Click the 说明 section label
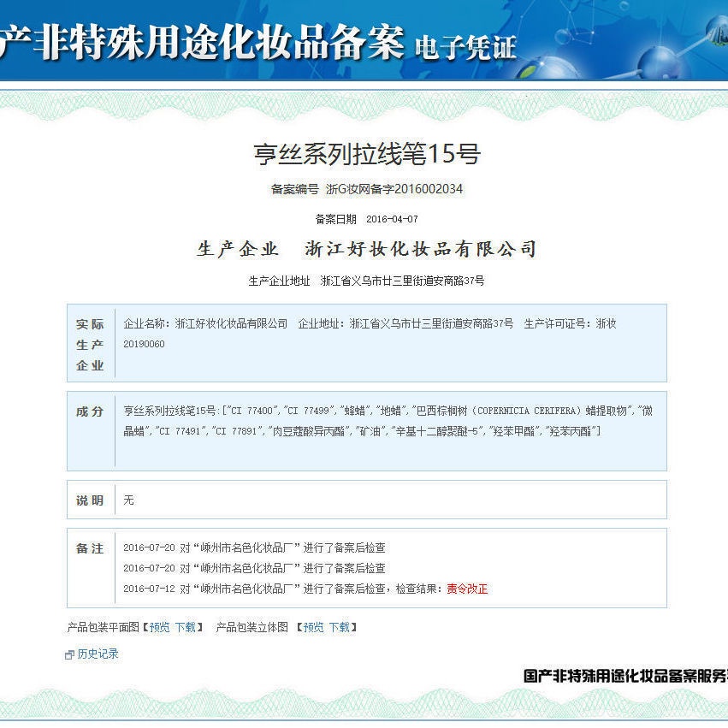Viewport: 728px width, 728px height. pos(90,500)
